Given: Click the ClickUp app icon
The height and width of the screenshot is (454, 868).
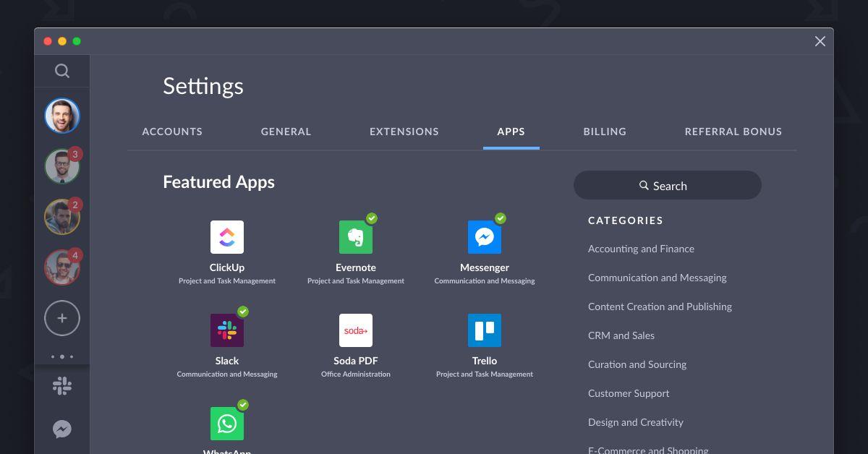Looking at the screenshot, I should [x=227, y=237].
